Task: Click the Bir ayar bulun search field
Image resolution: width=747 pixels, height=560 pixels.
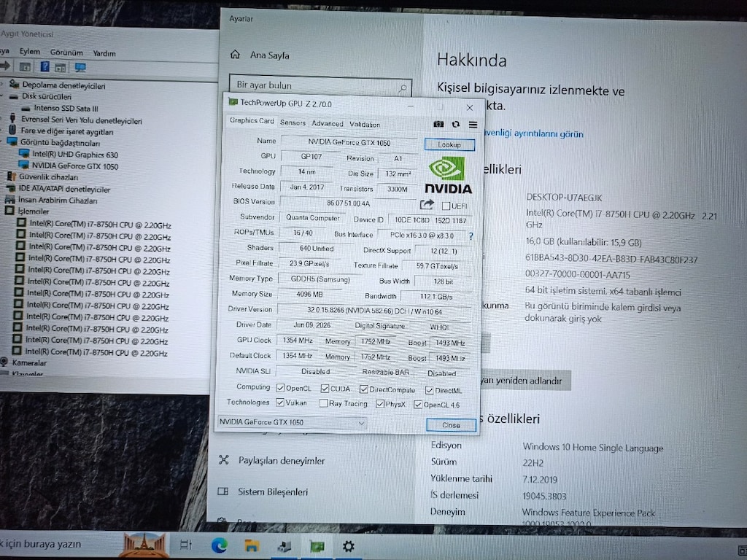Action: (x=320, y=85)
